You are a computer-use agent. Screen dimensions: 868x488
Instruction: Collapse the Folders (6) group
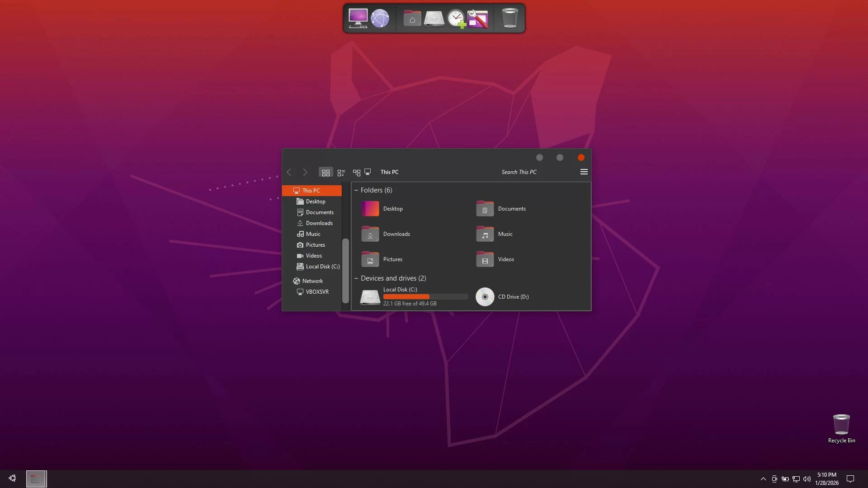(356, 190)
